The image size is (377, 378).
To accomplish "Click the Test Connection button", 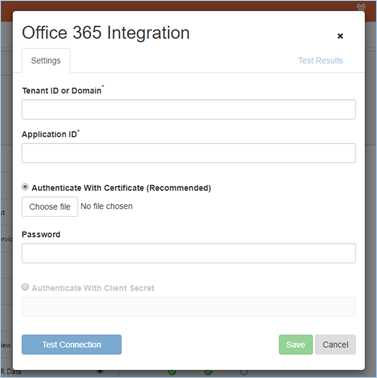I will pos(72,345).
